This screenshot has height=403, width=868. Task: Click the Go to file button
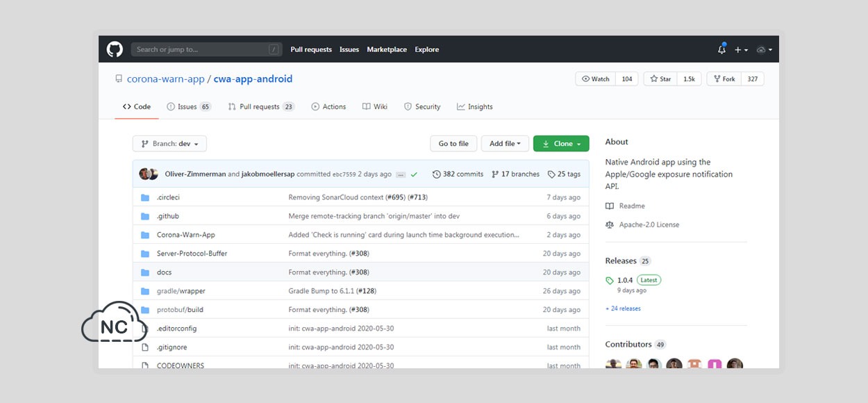pos(453,144)
